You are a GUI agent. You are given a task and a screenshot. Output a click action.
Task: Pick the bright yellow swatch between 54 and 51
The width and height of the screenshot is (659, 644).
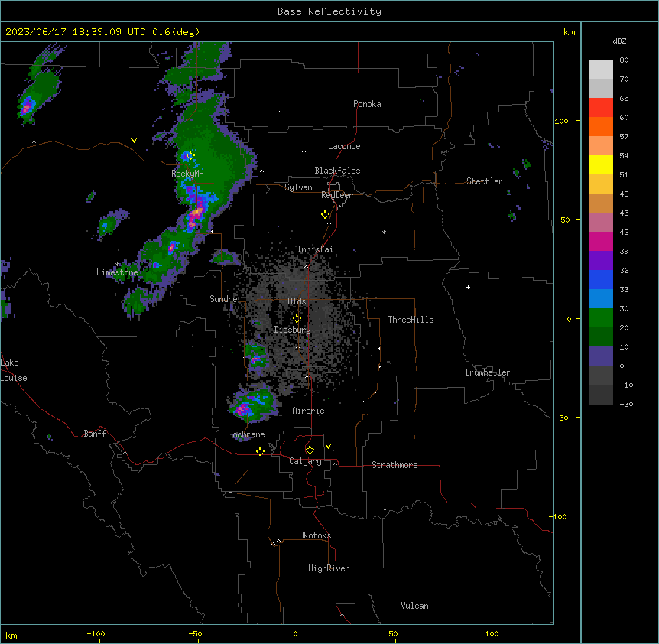point(601,164)
